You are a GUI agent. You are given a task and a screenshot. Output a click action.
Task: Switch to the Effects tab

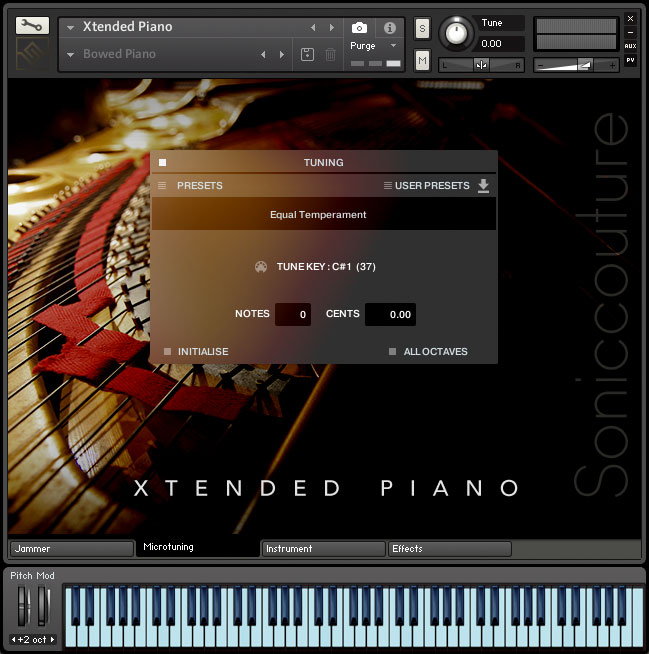click(x=450, y=548)
